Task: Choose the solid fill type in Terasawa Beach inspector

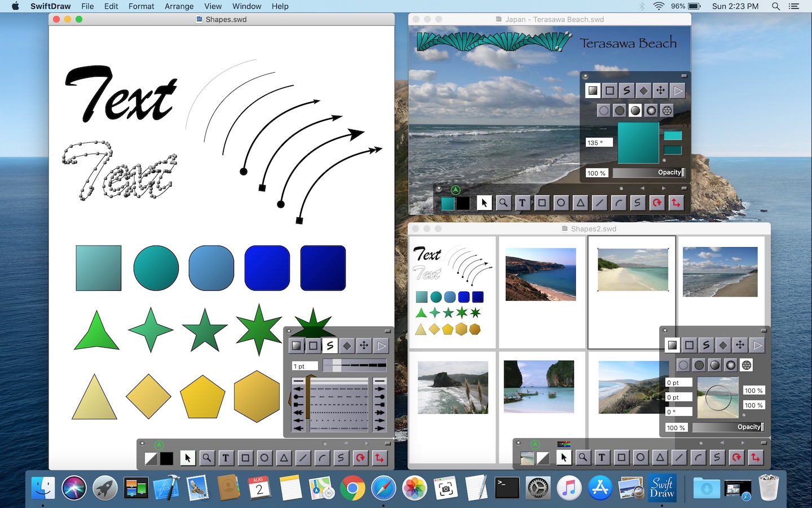Action: 620,111
